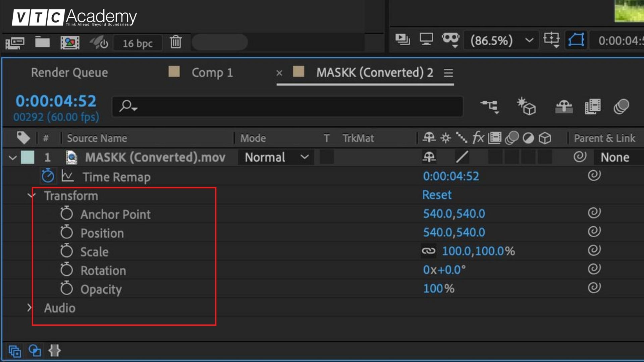
Task: Open the Normal blending mode dropdown
Action: point(275,157)
